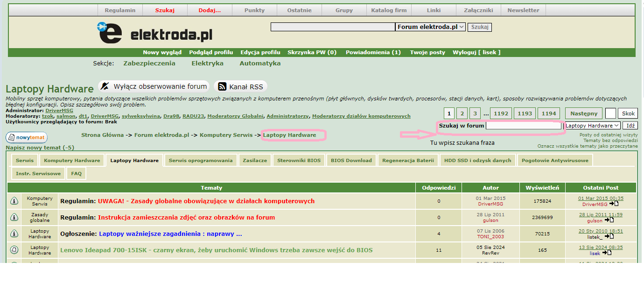Image resolution: width=644 pixels, height=298 pixels.
Task: Click Nowy wygląd in the green bar
Action: [x=162, y=52]
